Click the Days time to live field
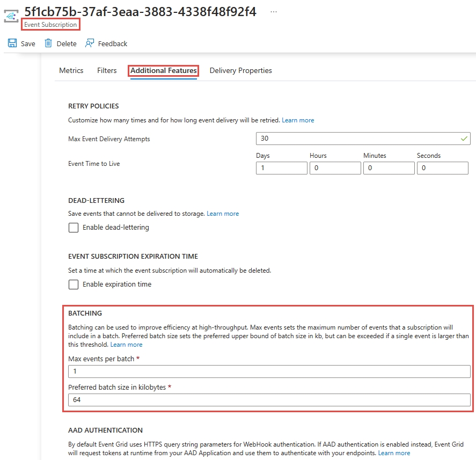The image size is (476, 460). pyautogui.click(x=282, y=168)
